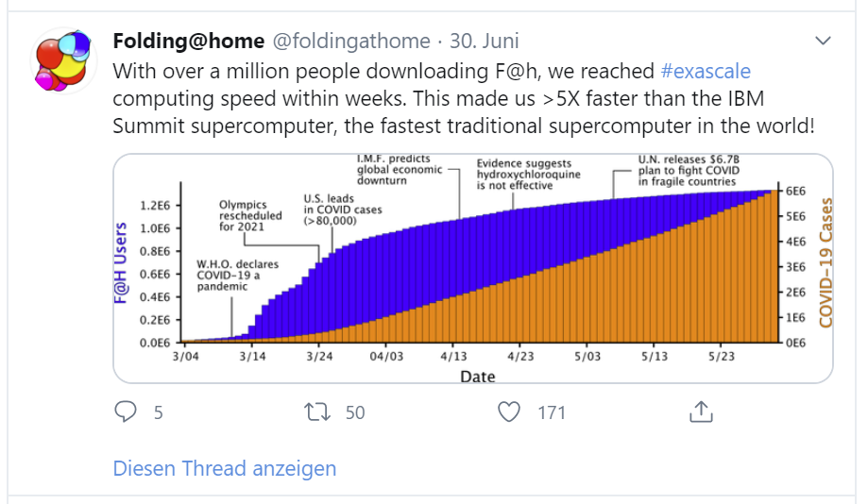868x504 pixels.
Task: Click the reply count 5
Action: pos(159,412)
